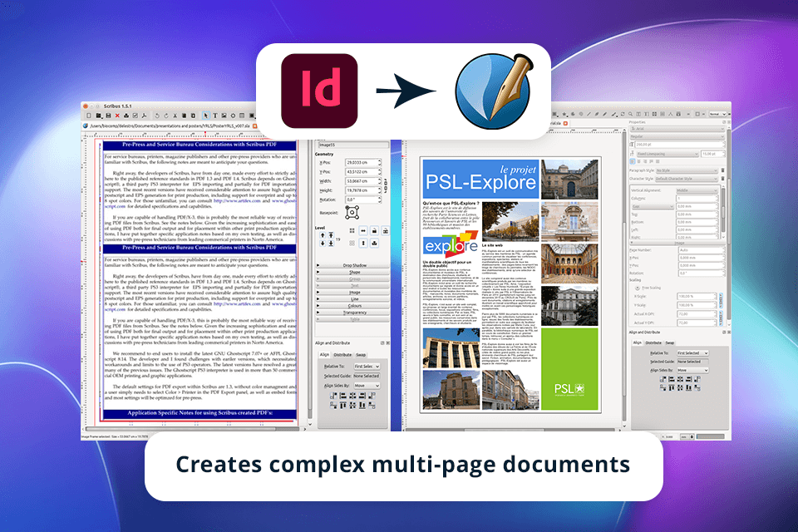
Task: Expand the Transparency section
Action: 354,312
